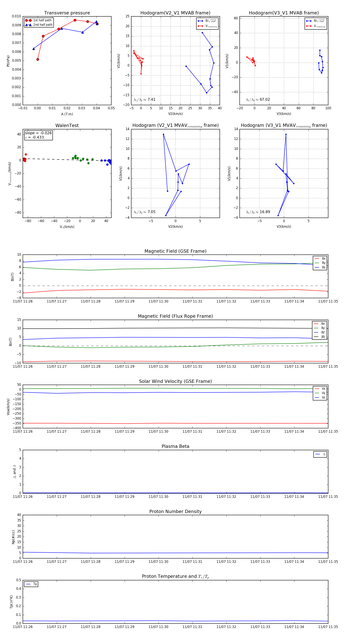Select the 'Bz' legend entry in GSE plot
The height and width of the screenshot is (644, 351).
(320, 267)
